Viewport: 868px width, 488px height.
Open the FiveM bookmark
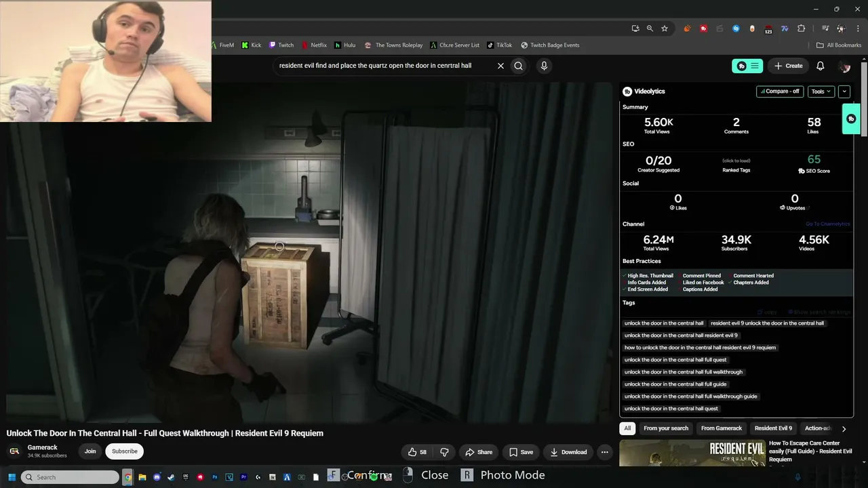point(222,45)
